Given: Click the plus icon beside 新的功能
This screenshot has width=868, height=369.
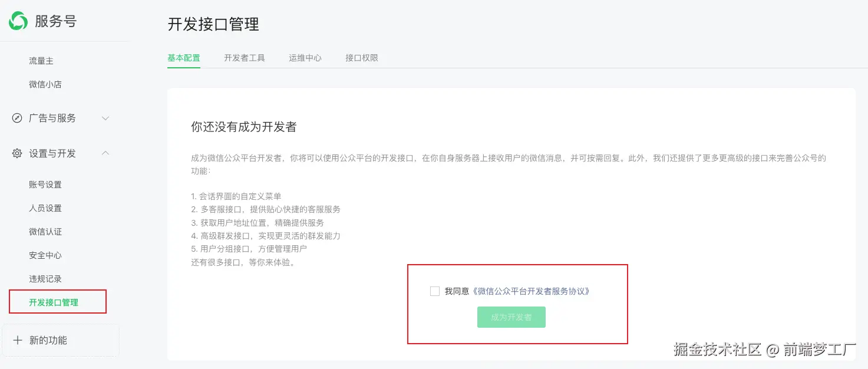Looking at the screenshot, I should tap(18, 340).
